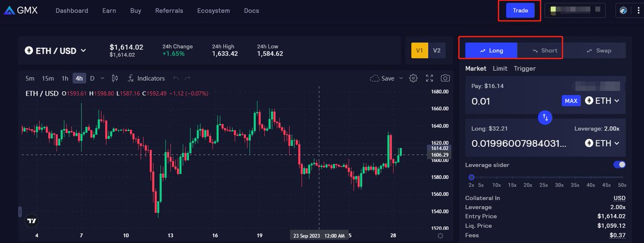This screenshot has width=644, height=243.
Task: Open the Docs link
Action: (x=251, y=11)
